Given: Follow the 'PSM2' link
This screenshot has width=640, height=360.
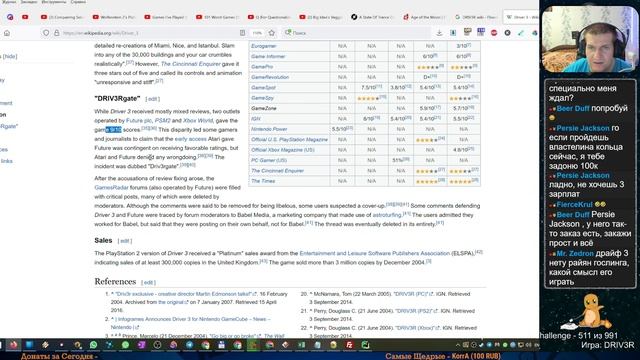Looking at the screenshot, I should tap(162, 120).
